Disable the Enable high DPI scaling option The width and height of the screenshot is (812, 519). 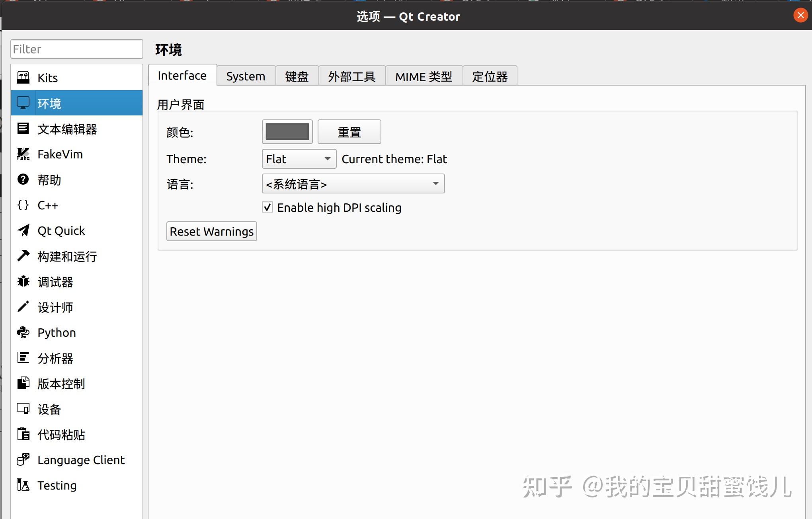267,207
